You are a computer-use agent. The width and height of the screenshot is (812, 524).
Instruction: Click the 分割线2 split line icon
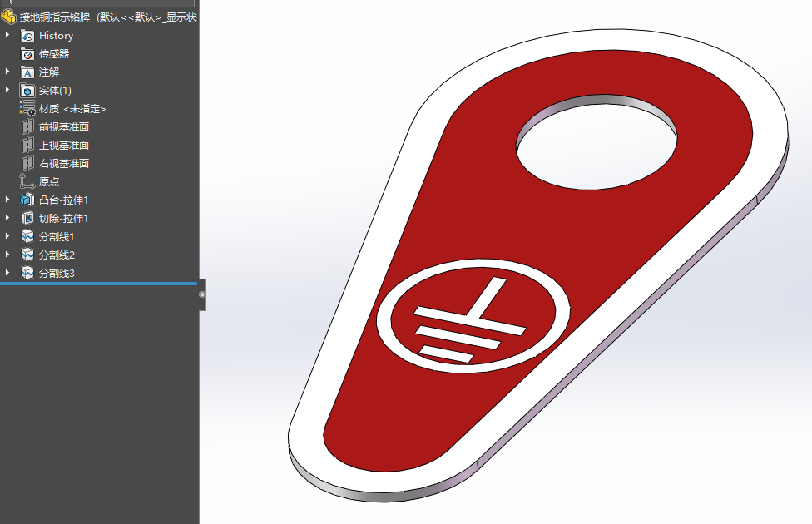tap(27, 255)
